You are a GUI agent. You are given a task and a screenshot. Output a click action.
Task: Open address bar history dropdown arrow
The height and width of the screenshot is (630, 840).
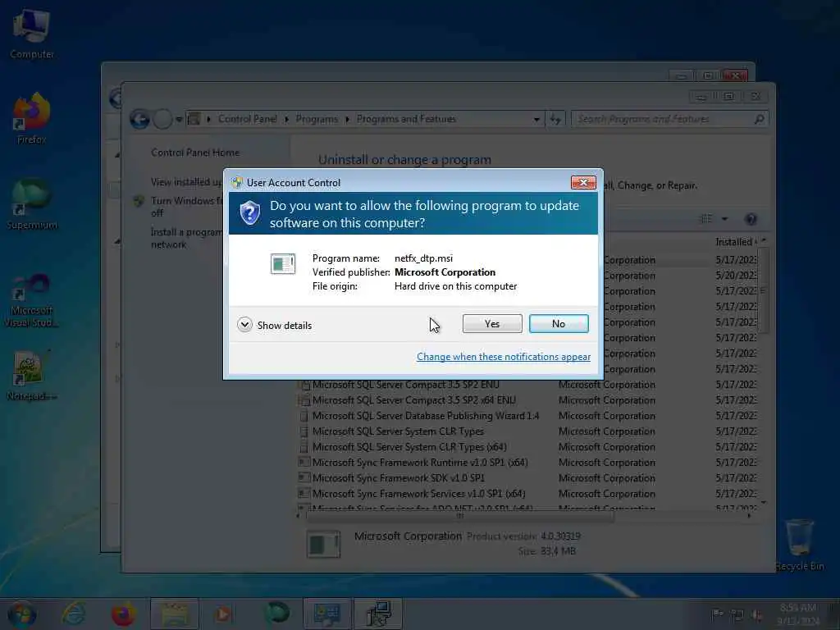pyautogui.click(x=536, y=120)
